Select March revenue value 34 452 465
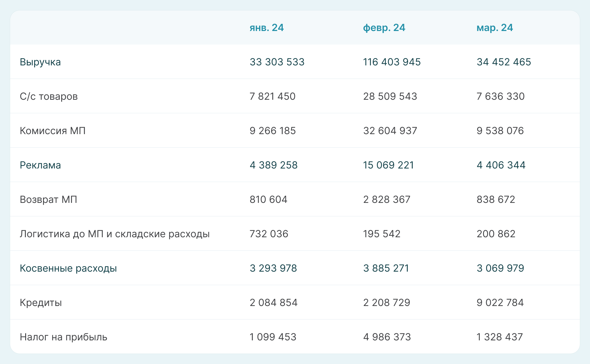Viewport: 590px width, 364px height. [x=504, y=62]
